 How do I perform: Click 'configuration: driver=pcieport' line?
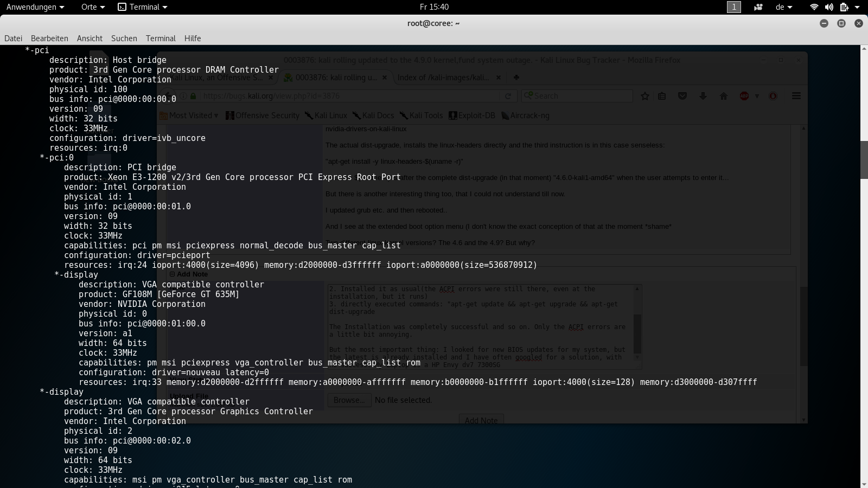137,255
